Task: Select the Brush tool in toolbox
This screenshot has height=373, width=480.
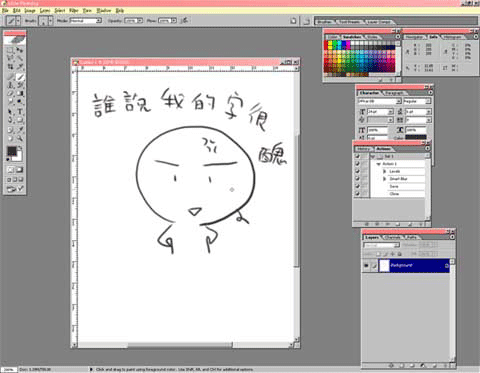Action: [x=20, y=77]
